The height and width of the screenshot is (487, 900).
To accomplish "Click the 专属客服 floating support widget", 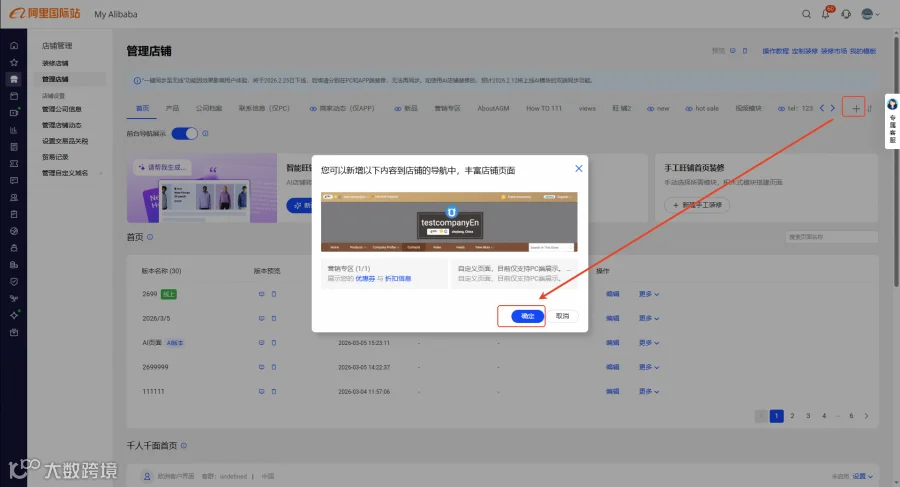I will 892,121.
